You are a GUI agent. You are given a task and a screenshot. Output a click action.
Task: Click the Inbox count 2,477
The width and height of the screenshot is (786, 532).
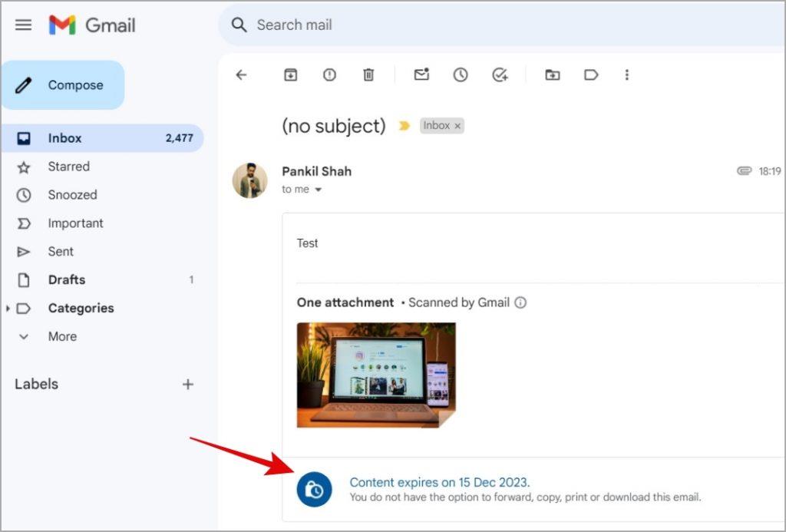pos(180,138)
